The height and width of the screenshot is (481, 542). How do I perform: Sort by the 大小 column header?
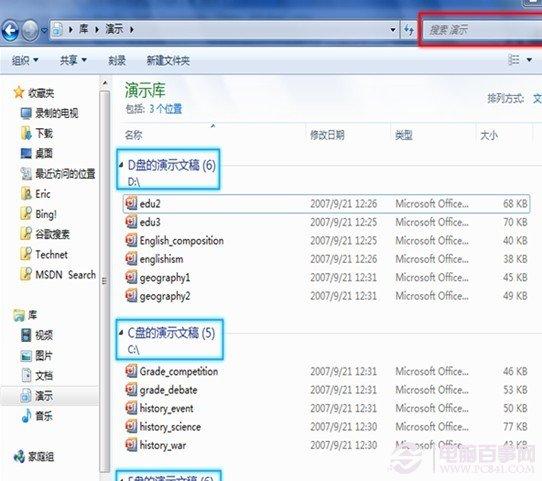[x=489, y=135]
